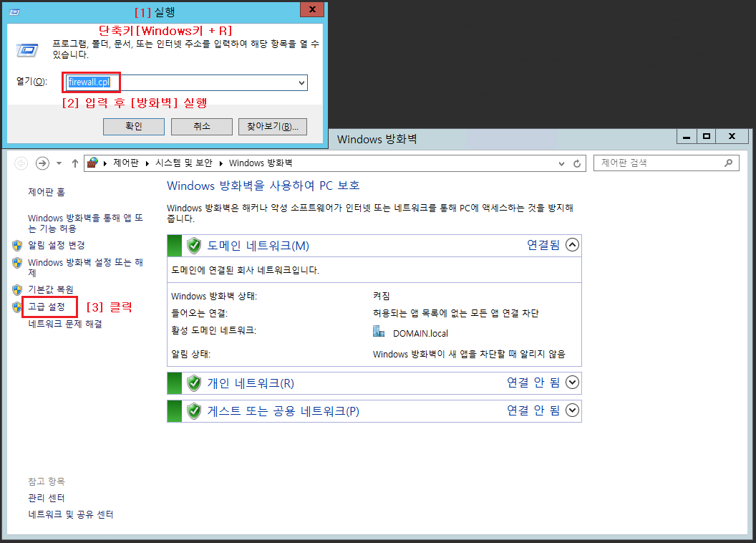The height and width of the screenshot is (543, 756).
Task: Click Windows 방화벽 in the breadcrumb
Action: coord(261,163)
